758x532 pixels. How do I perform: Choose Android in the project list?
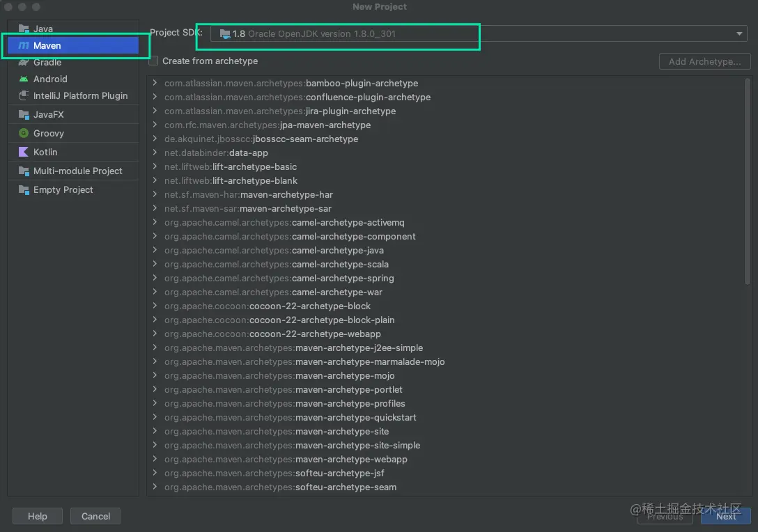click(73, 79)
